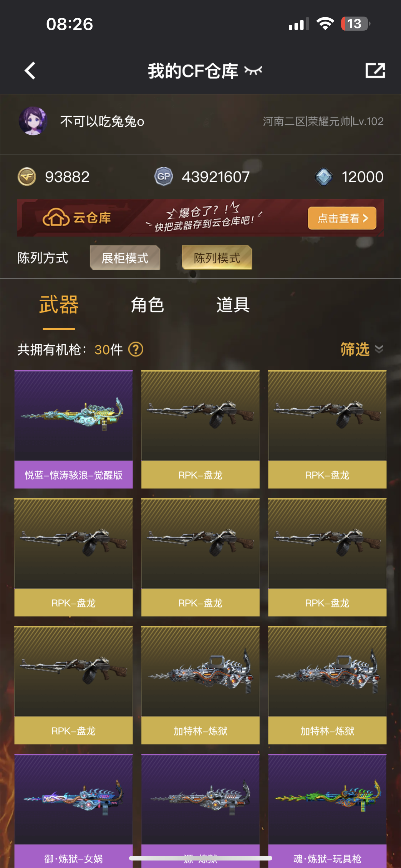Select the 武器 tab
The image size is (401, 868).
[59, 304]
